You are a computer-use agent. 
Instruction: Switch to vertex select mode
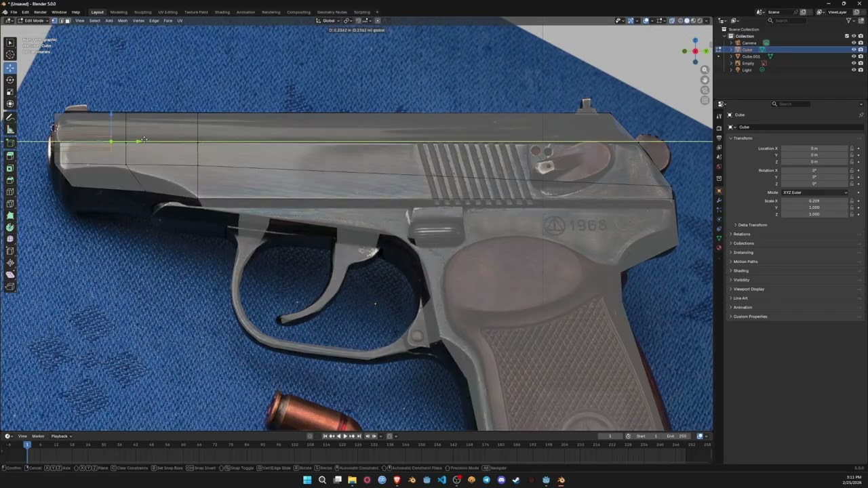54,20
